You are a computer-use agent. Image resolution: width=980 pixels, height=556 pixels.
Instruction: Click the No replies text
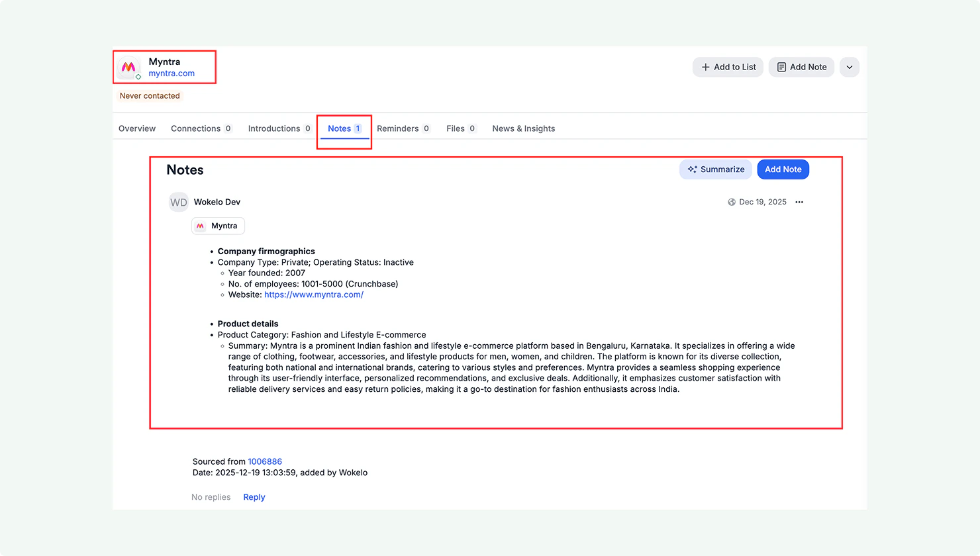[x=211, y=497]
